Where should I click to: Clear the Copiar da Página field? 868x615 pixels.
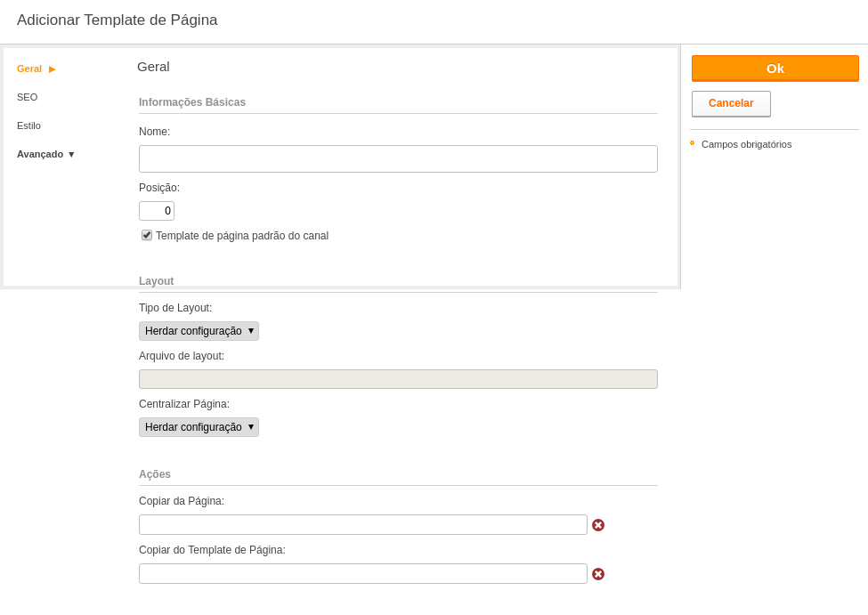[598, 525]
